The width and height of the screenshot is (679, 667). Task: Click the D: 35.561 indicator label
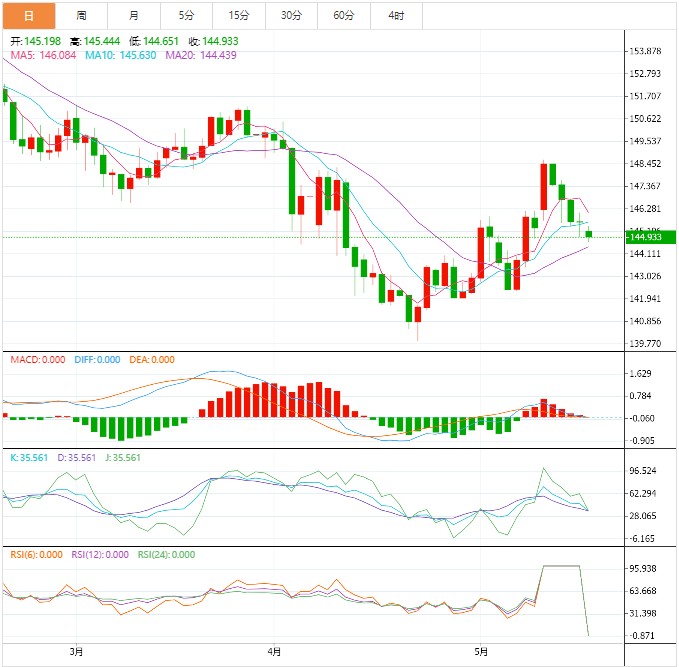77,458
